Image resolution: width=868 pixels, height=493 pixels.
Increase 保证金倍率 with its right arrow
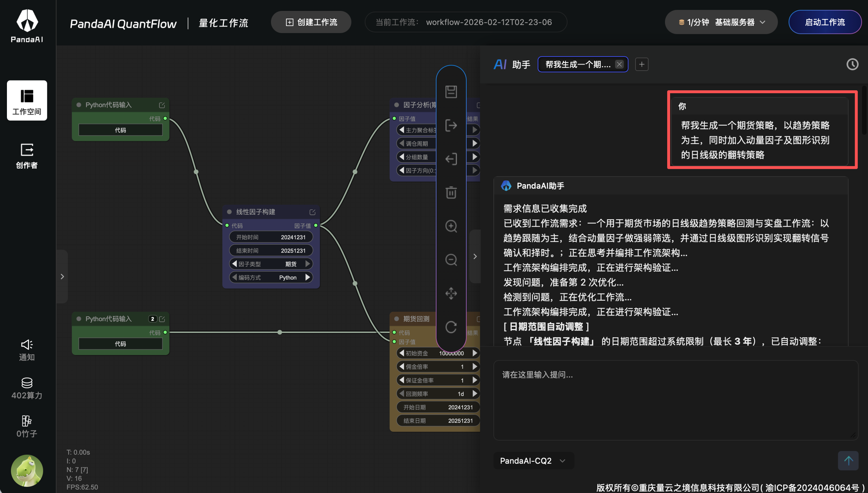(475, 380)
